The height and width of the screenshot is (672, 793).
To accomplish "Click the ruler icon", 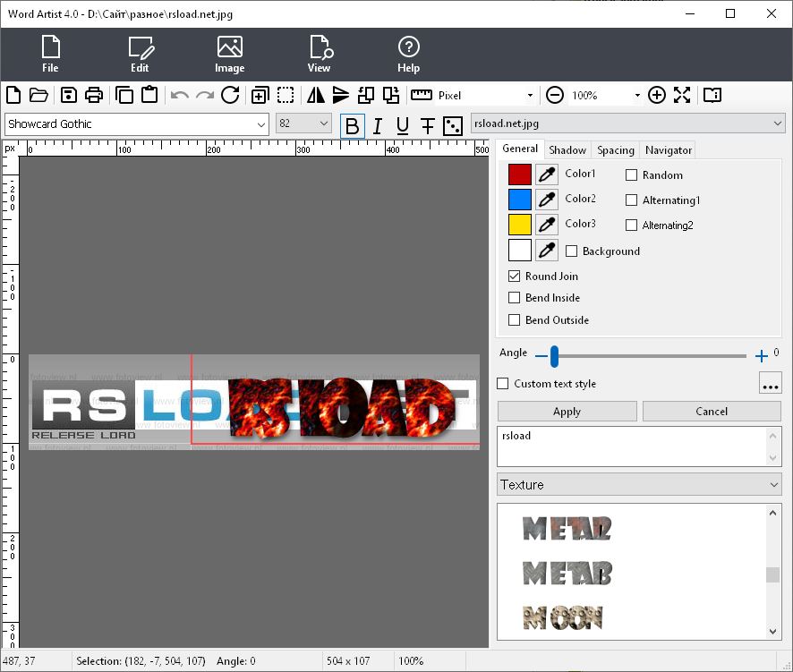I will [422, 95].
